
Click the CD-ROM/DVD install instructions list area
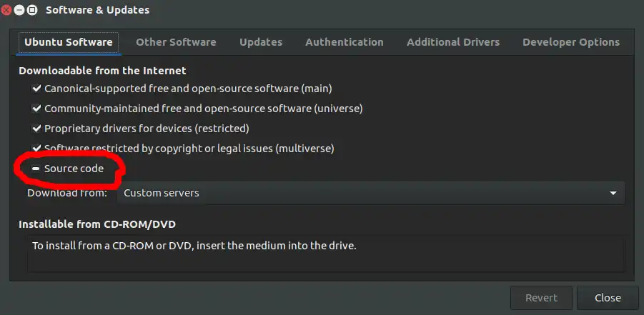click(326, 254)
